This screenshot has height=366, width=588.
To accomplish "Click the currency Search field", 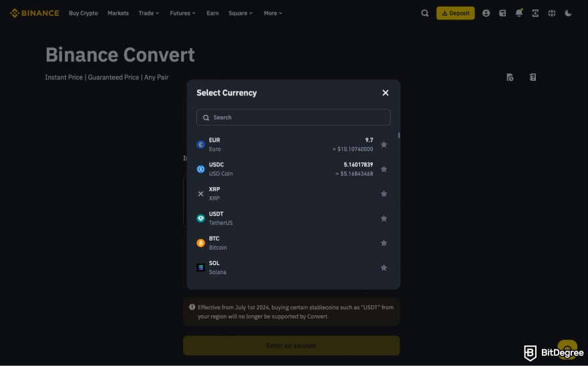I will (293, 118).
